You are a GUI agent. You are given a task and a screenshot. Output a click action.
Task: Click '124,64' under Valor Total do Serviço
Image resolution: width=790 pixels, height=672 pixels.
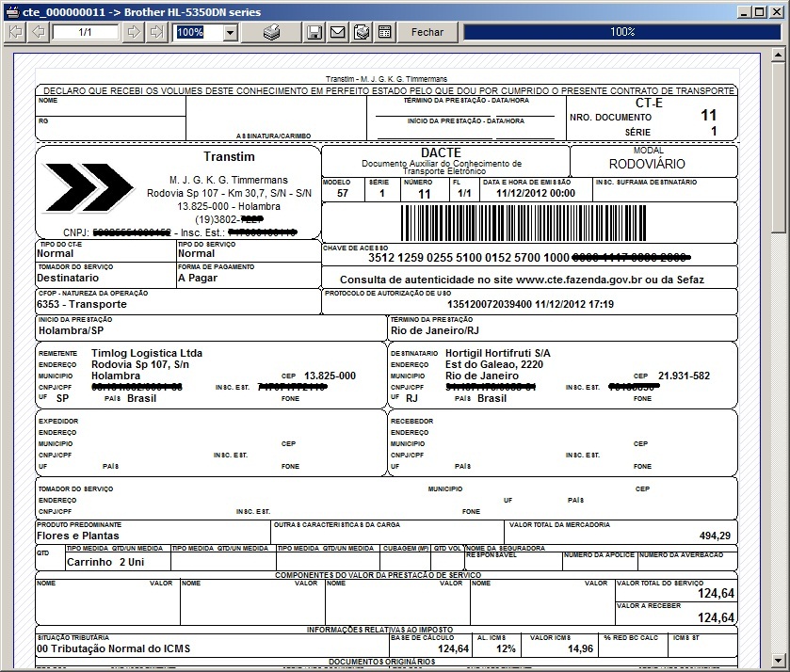[716, 594]
